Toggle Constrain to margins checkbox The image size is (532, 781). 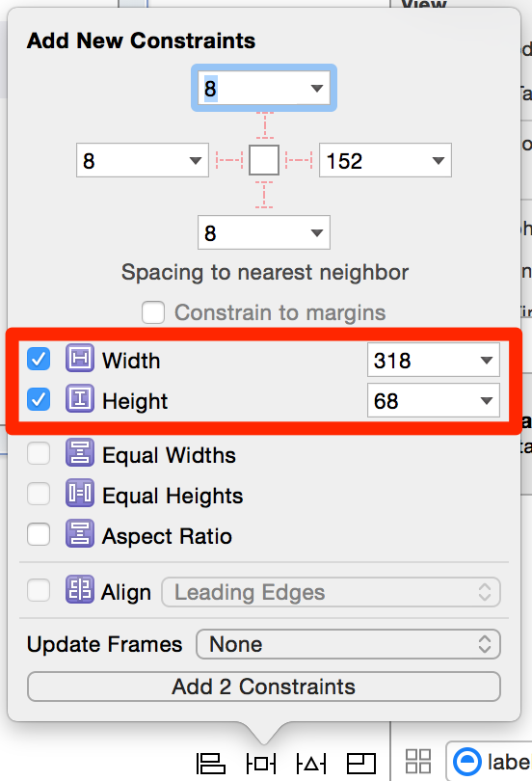(x=153, y=312)
